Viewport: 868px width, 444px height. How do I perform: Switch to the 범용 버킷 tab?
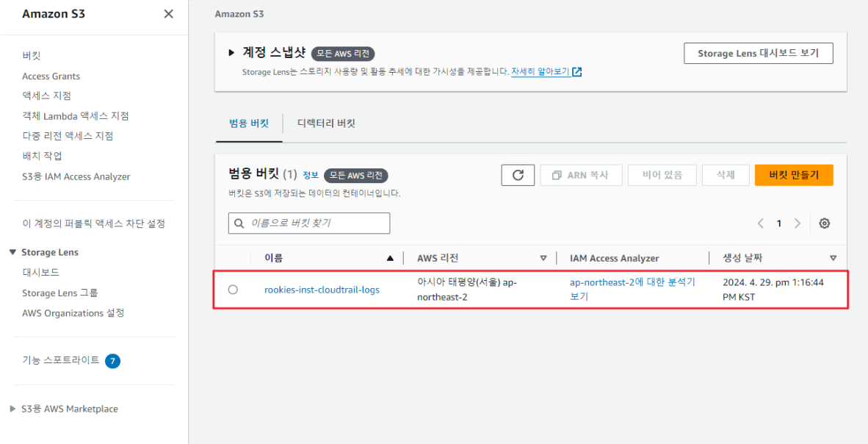pyautogui.click(x=248, y=123)
